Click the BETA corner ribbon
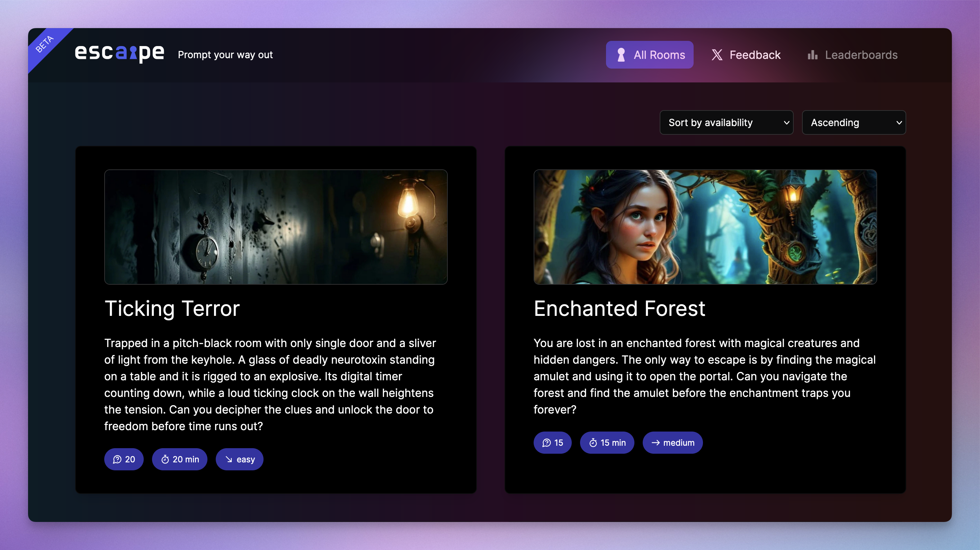The image size is (980, 550). click(x=45, y=44)
